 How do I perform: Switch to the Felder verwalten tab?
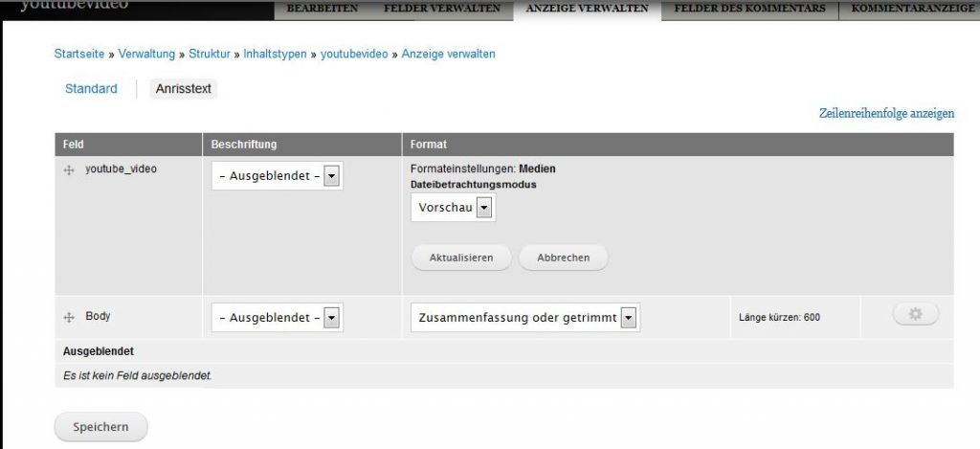click(x=441, y=9)
